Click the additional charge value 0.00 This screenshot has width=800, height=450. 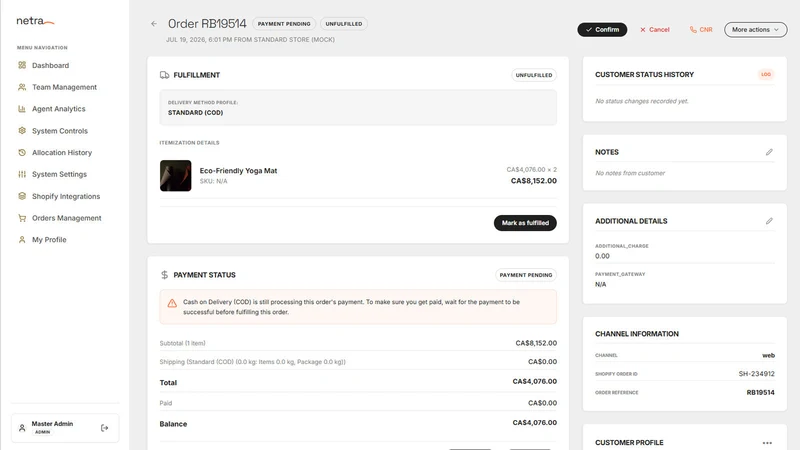(x=602, y=256)
